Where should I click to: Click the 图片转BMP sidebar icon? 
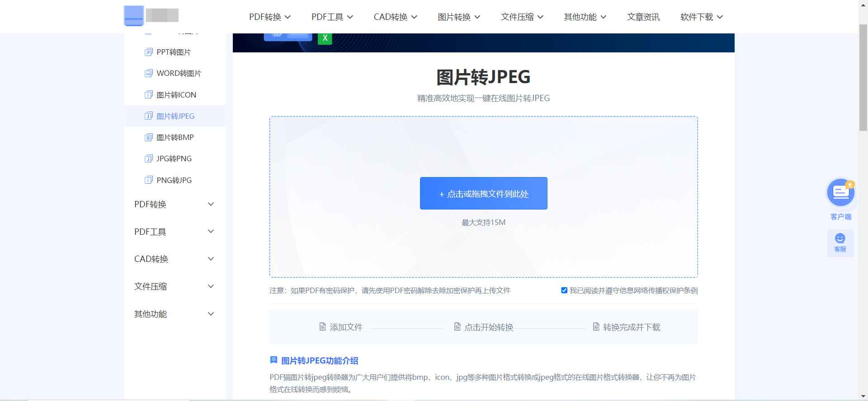[x=148, y=137]
